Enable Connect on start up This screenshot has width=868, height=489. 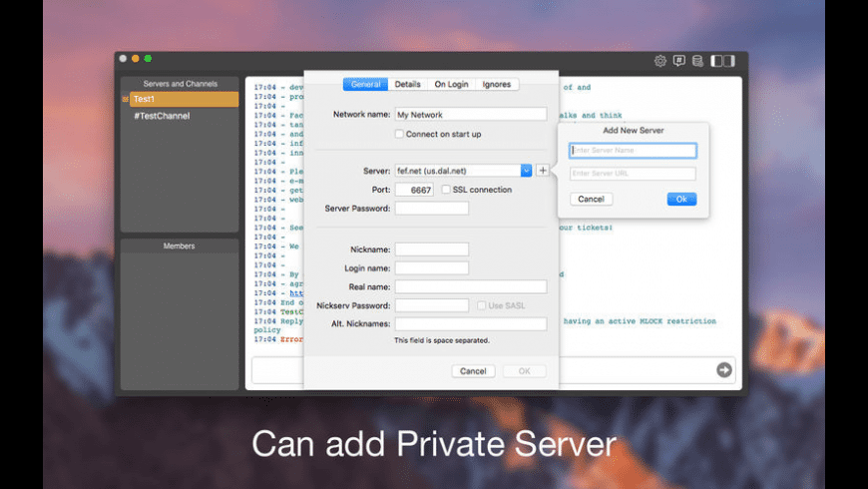tap(399, 134)
